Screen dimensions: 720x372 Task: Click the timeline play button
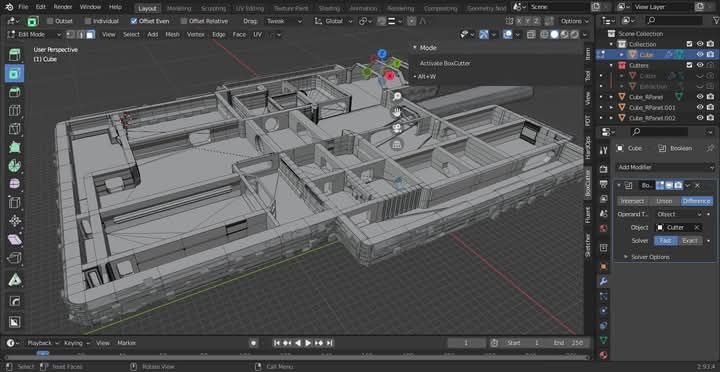click(308, 343)
